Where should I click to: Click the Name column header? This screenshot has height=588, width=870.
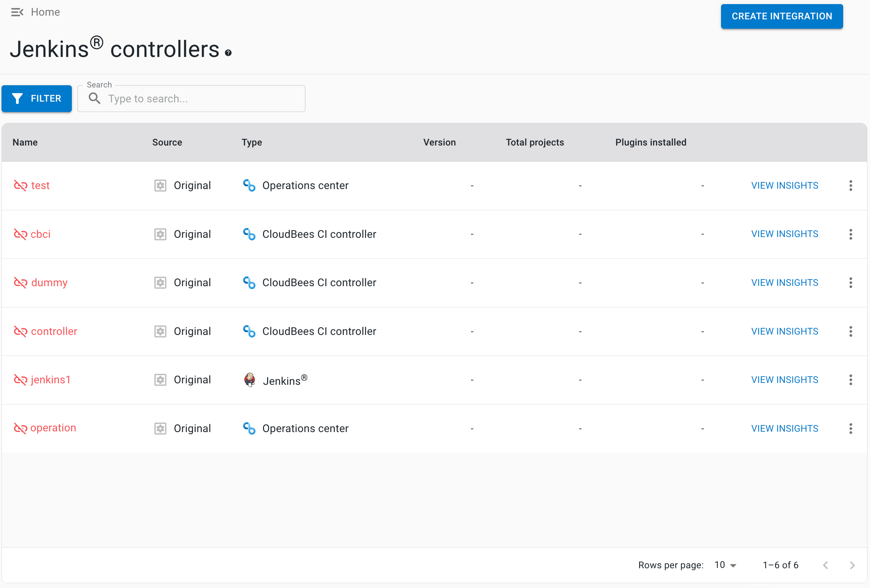click(25, 142)
